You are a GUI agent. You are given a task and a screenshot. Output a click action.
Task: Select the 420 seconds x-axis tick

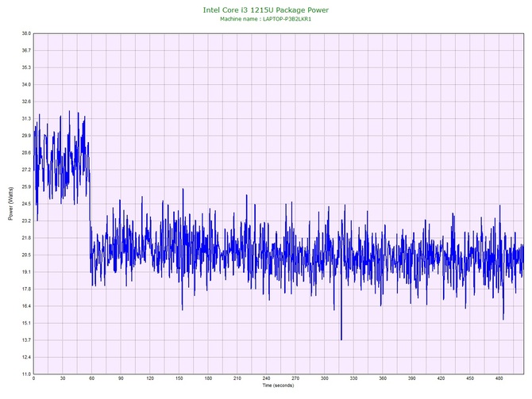click(441, 378)
